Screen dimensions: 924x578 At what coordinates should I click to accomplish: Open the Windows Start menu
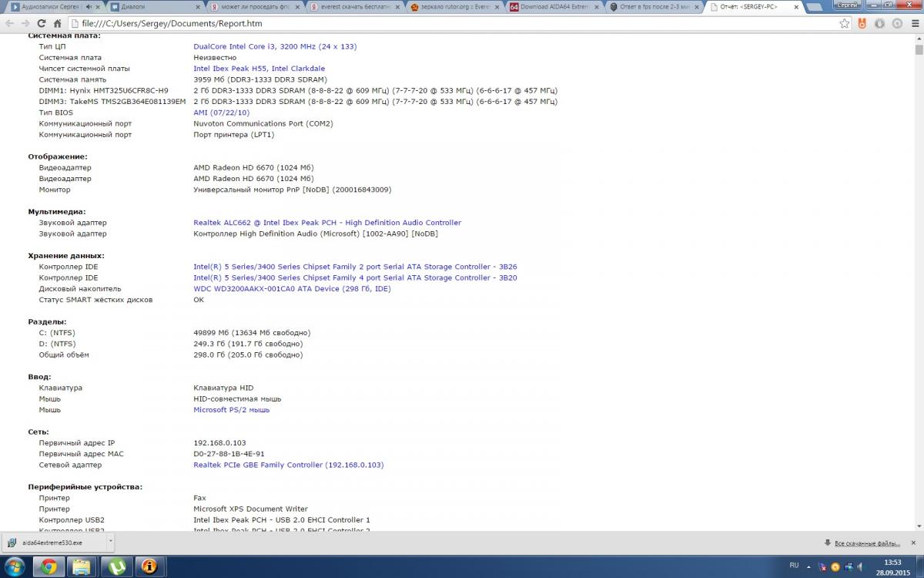[15, 567]
